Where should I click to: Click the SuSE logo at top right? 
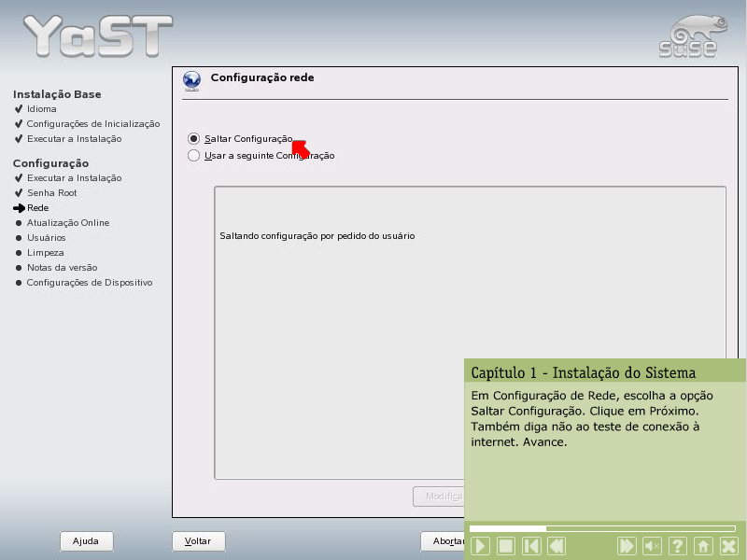pos(688,36)
